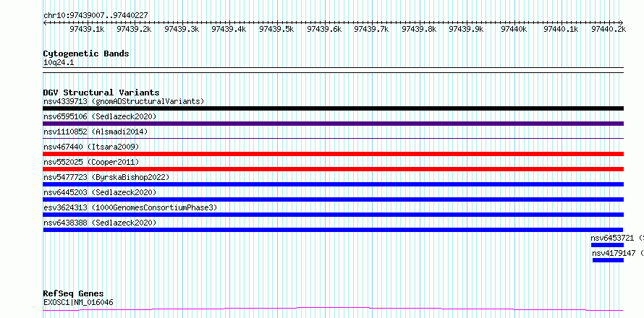
Task: Click the 97440.2k ruler tick label
Action: coord(609,29)
